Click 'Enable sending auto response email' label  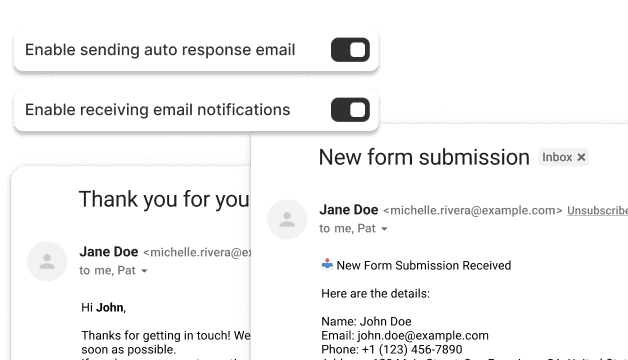pyautogui.click(x=160, y=50)
